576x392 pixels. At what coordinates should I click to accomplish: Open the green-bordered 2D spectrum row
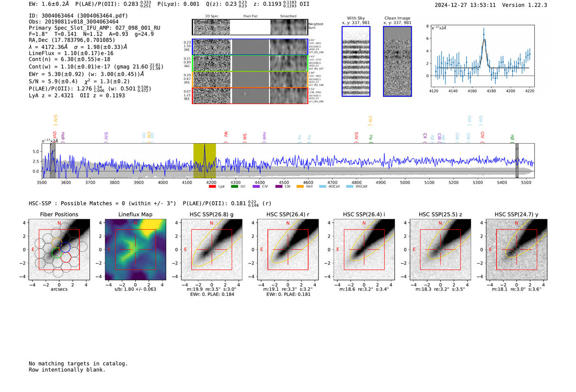click(x=250, y=63)
